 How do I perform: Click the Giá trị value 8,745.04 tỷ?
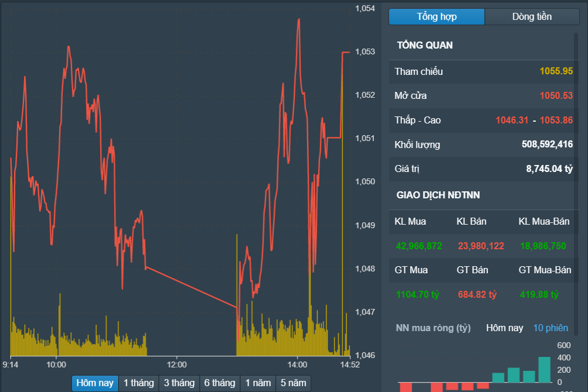pos(549,169)
